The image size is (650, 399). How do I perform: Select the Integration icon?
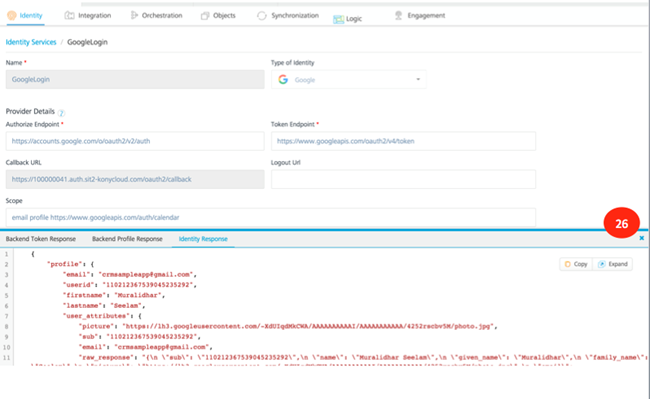coord(69,15)
